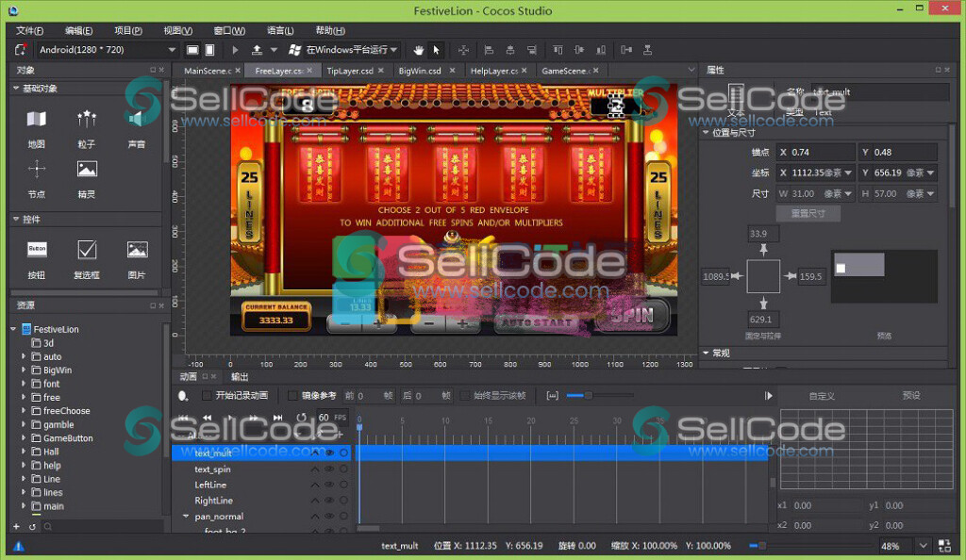This screenshot has width=966, height=560.
Task: Click the anchor point X value field
Action: coord(815,153)
